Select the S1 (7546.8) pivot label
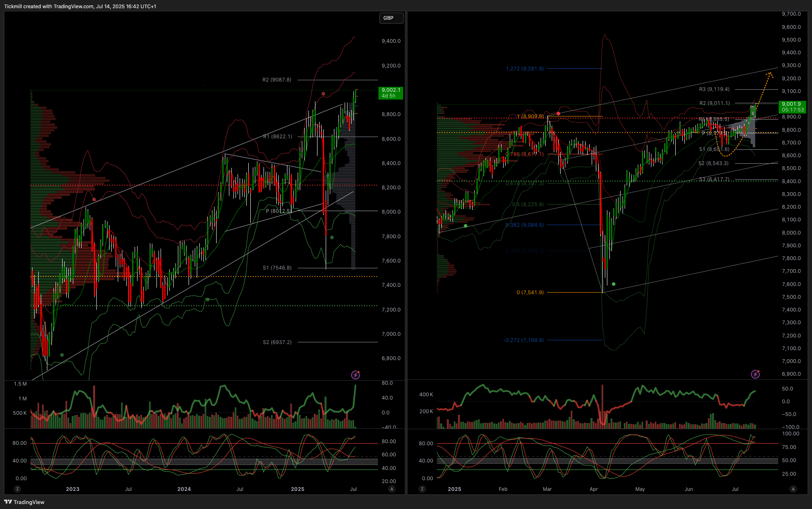This screenshot has height=509, width=812. tap(277, 268)
